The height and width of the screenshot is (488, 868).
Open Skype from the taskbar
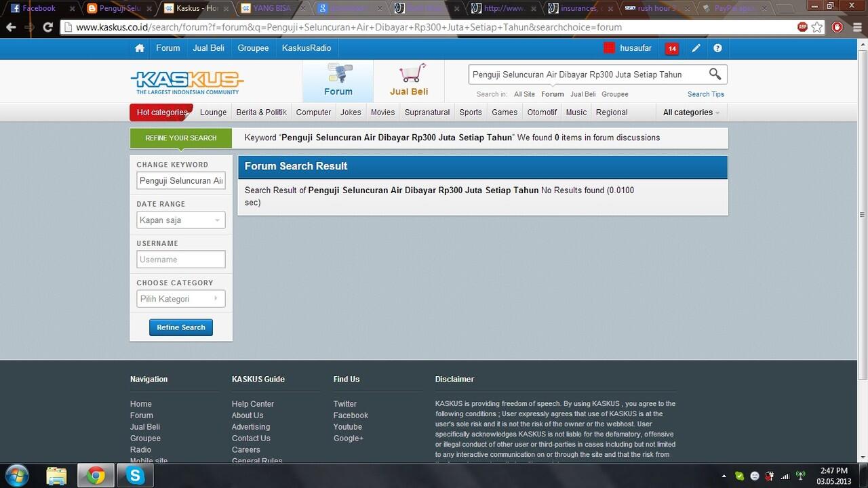(135, 476)
